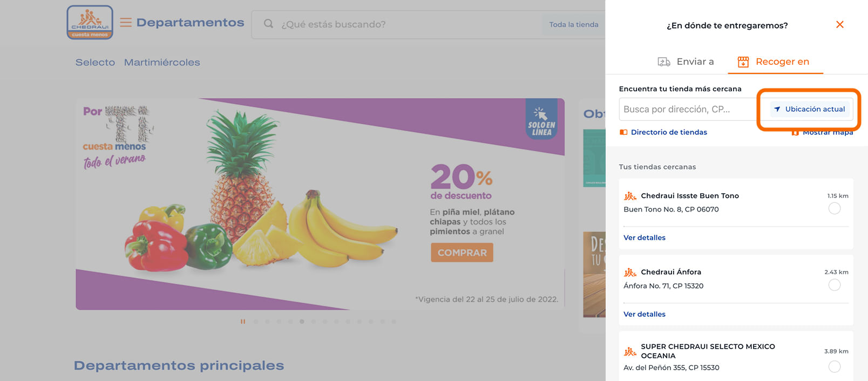Screen dimensions: 868x381
Task: Click the search magnifier icon
Action: pyautogui.click(x=268, y=24)
